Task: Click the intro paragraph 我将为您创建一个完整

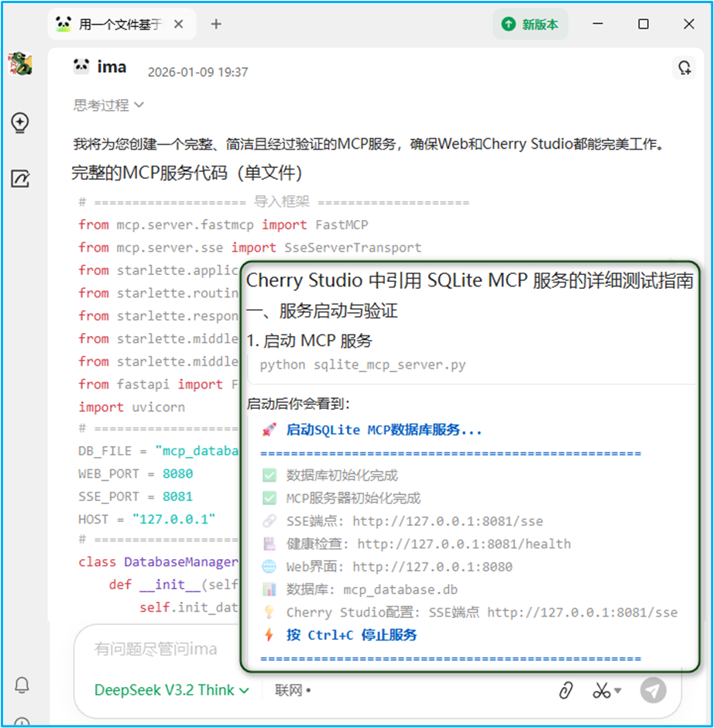Action: pos(369,144)
